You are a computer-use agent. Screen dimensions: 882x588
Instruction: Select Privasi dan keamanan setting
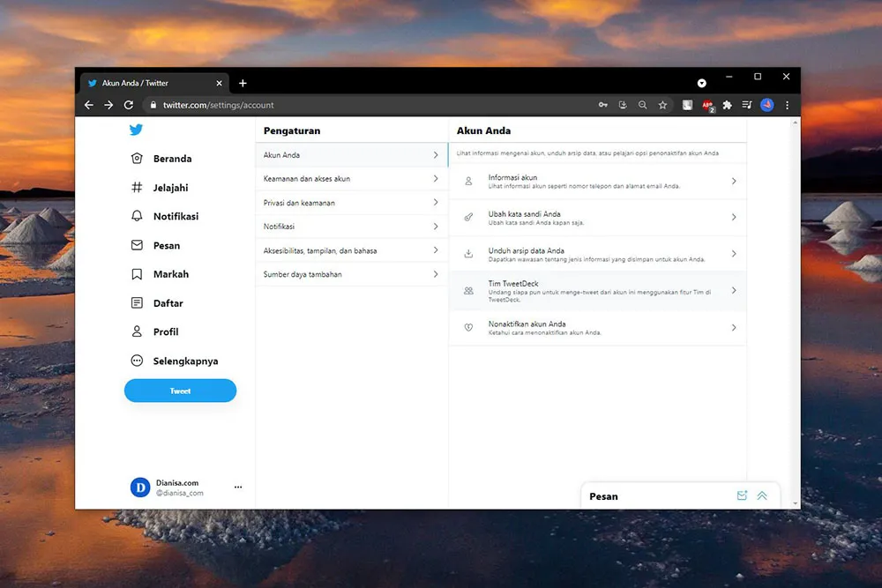tap(351, 203)
